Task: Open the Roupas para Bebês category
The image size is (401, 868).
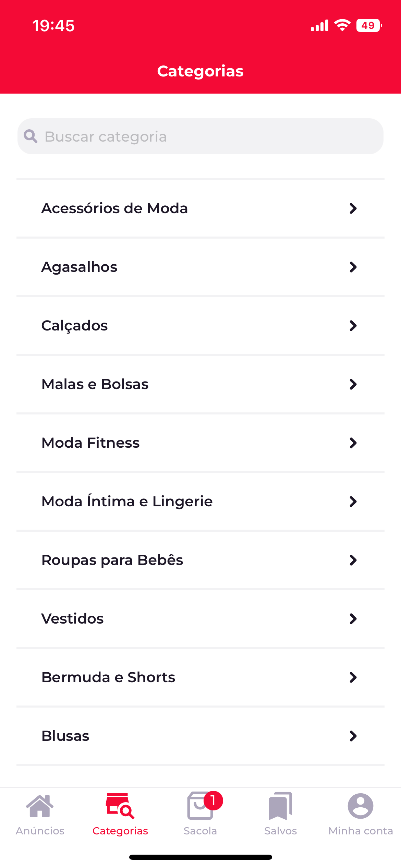Action: click(x=200, y=560)
